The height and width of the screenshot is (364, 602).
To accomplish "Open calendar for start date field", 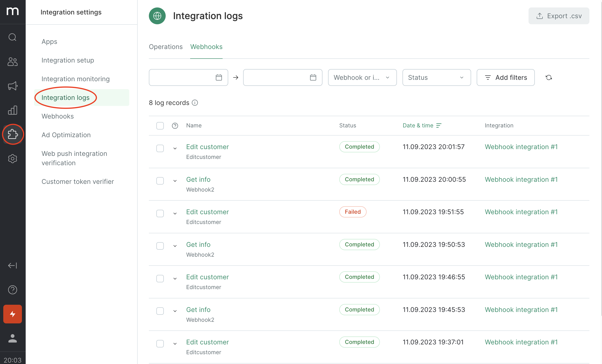I will [x=219, y=77].
